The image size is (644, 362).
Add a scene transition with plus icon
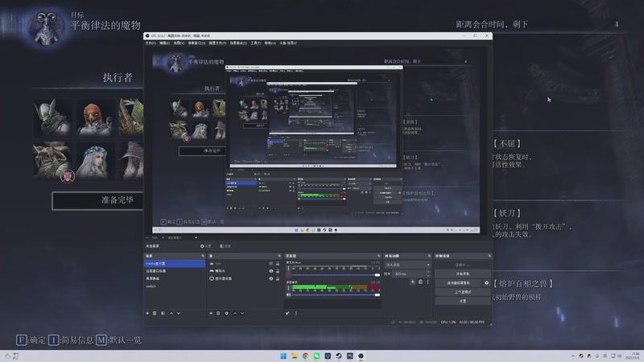[413, 282]
